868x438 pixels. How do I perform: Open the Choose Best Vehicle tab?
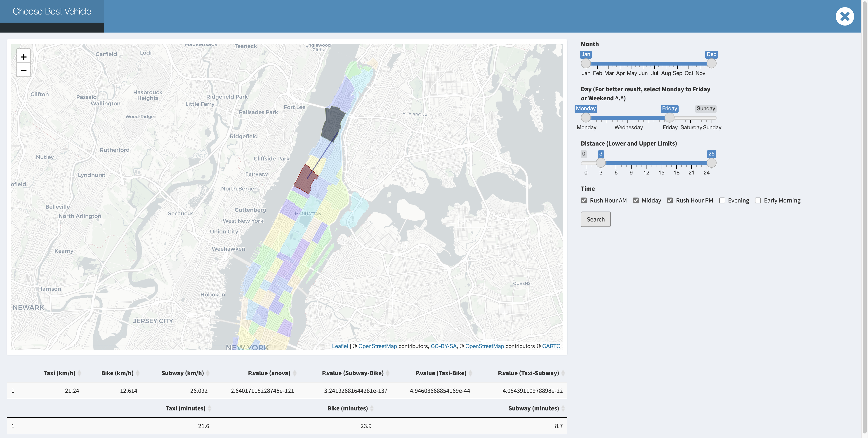coord(52,12)
